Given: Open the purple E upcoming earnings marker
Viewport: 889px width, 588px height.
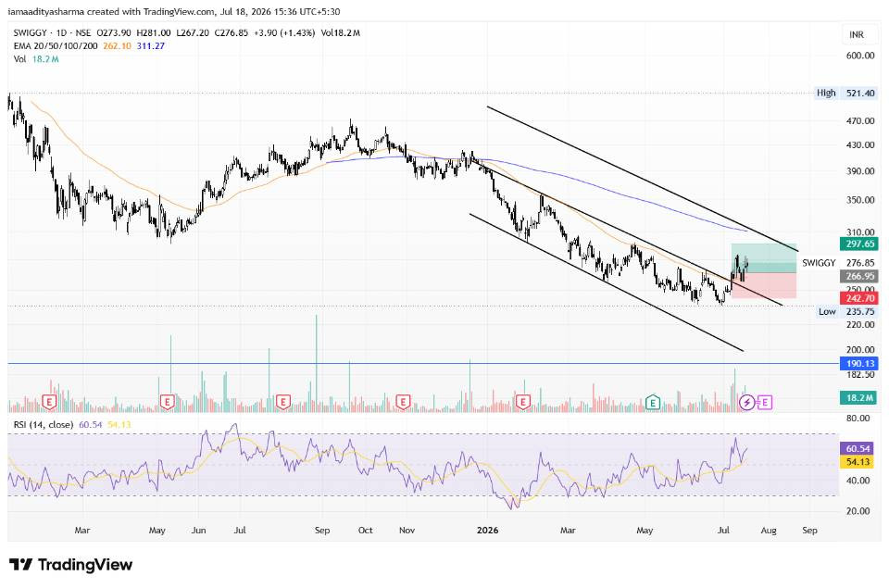Looking at the screenshot, I should (x=765, y=403).
